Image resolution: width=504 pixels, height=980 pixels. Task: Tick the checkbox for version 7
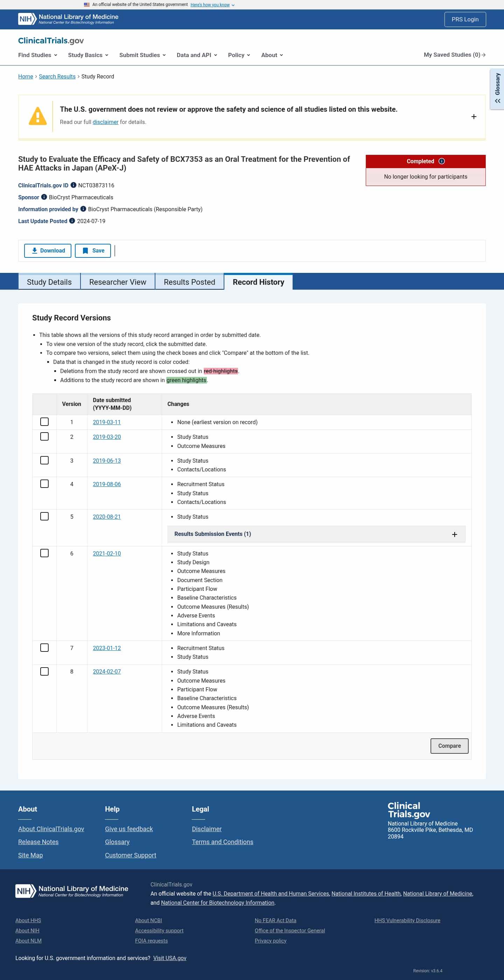coord(44,648)
